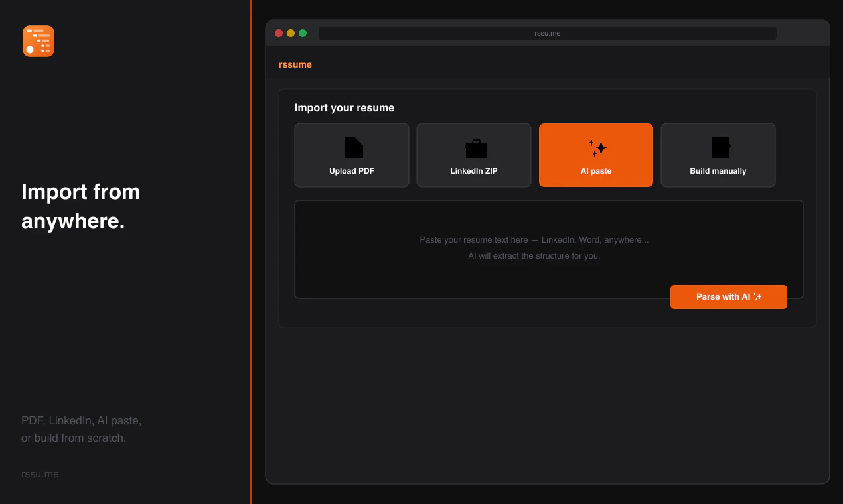The image size is (843, 504).
Task: Click the briefcase icon above LinkedIn ZIP
Action: point(476,149)
